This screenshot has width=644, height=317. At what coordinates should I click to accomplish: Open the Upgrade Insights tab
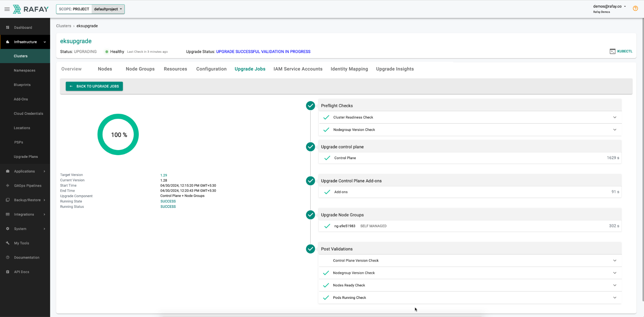[x=395, y=69]
